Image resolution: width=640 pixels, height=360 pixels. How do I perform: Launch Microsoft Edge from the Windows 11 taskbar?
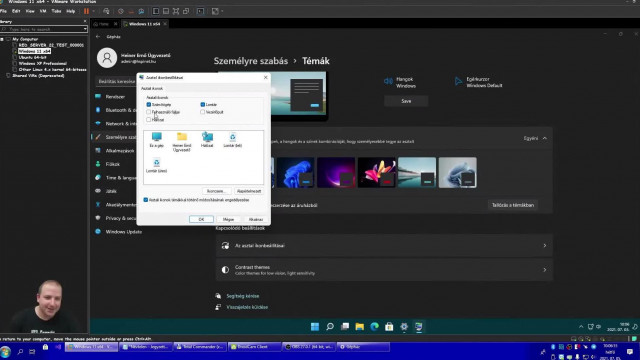click(x=374, y=327)
